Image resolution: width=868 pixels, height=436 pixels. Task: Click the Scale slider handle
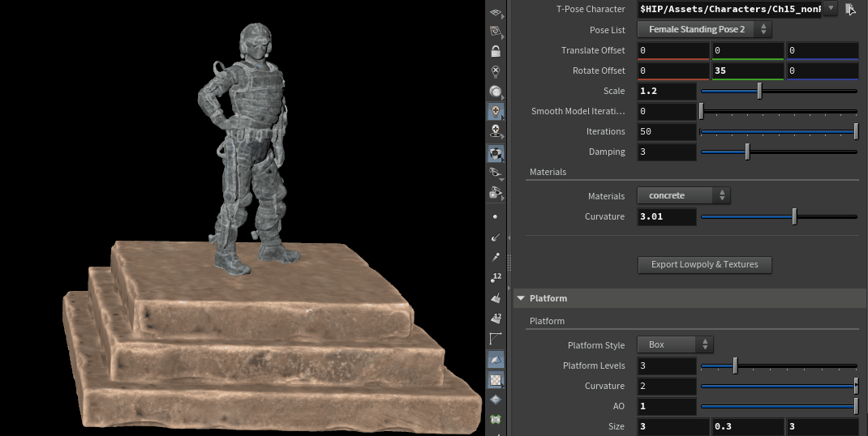[x=759, y=91]
